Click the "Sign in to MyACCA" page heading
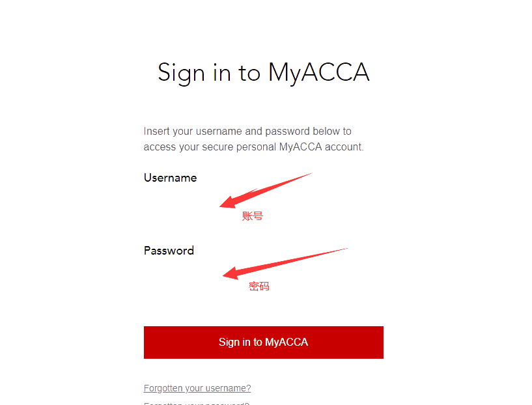532x405 pixels. [263, 72]
